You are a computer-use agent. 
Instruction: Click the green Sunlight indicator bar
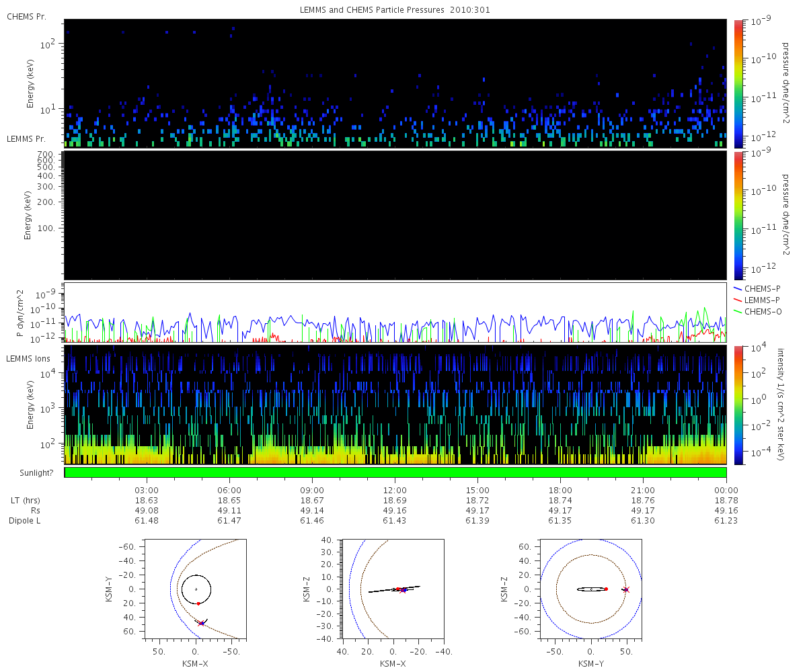tap(395, 472)
